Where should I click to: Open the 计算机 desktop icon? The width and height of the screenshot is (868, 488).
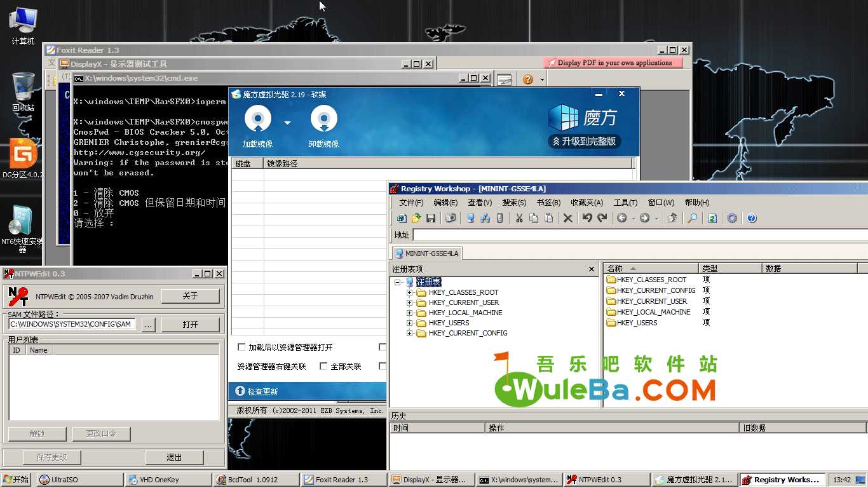(x=23, y=25)
